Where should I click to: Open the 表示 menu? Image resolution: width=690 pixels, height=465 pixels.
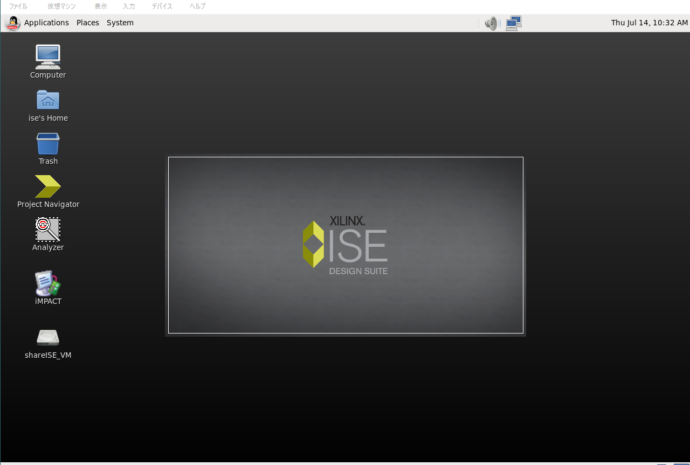point(100,6)
